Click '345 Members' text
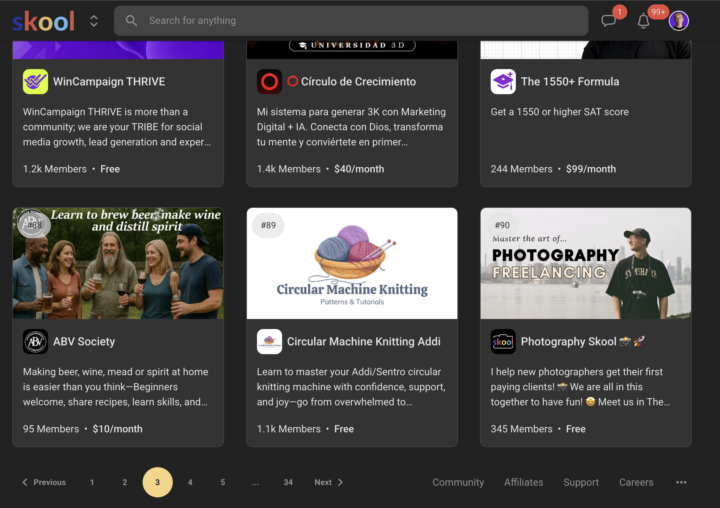The width and height of the screenshot is (720, 508). pos(521,429)
